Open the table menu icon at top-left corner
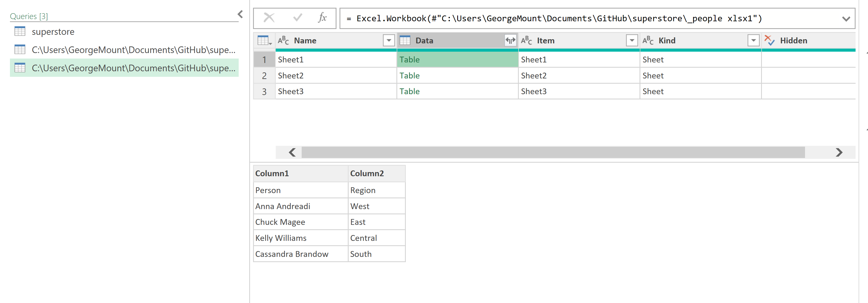The image size is (868, 303). (x=264, y=40)
